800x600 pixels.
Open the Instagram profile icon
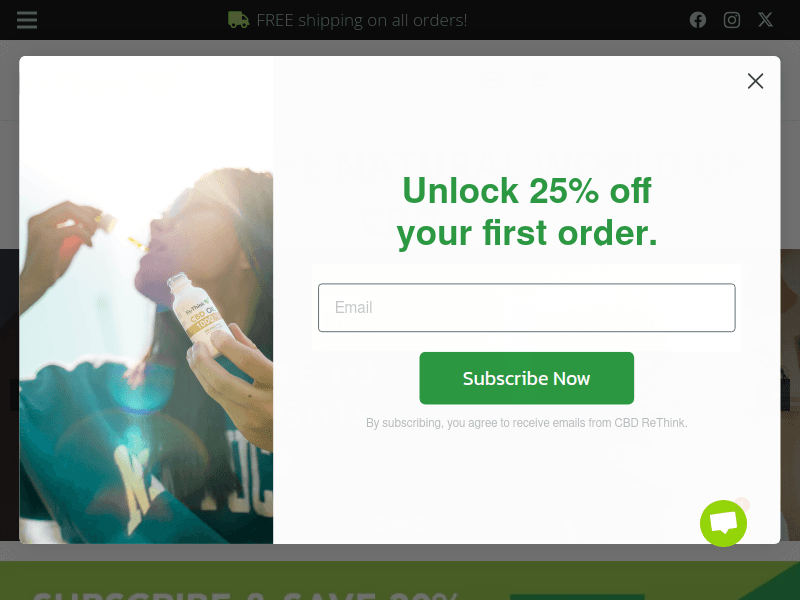pyautogui.click(x=732, y=20)
